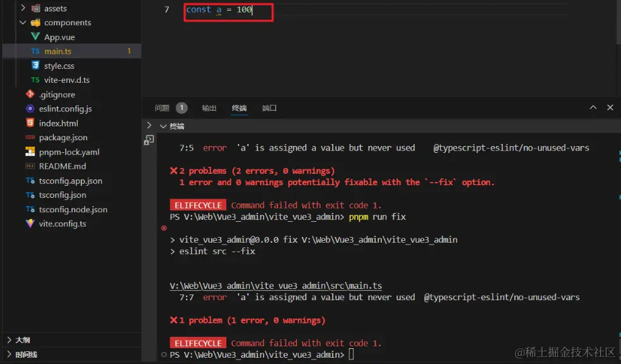This screenshot has height=364, width=621.
Task: Click the tsconfig icon beside tsconfig.json
Action: (x=30, y=195)
